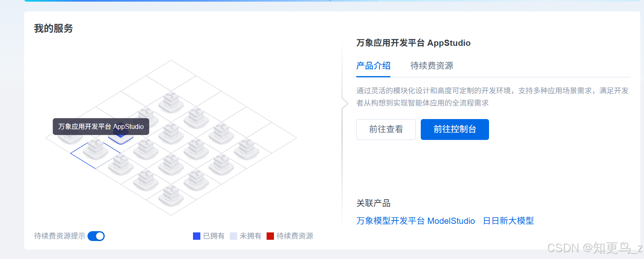644x259 pixels.
Task: Select the topmost gray service icon in grid
Action: (171, 102)
